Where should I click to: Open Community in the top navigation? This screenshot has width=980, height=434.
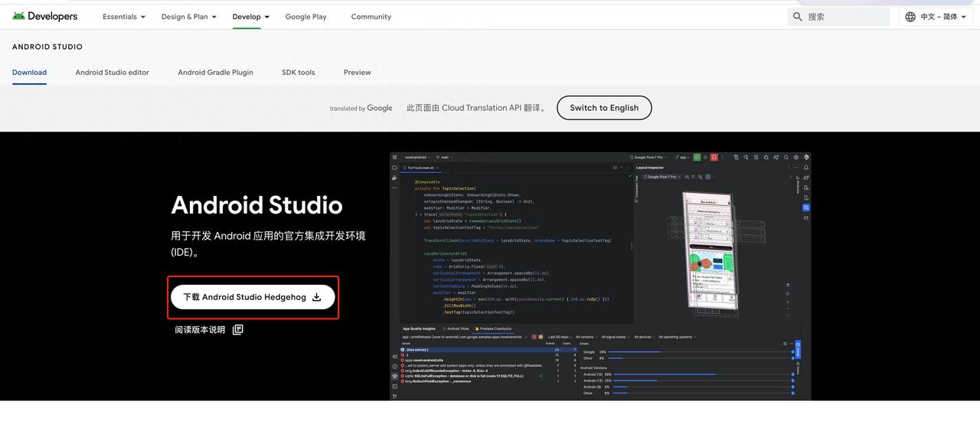point(371,17)
